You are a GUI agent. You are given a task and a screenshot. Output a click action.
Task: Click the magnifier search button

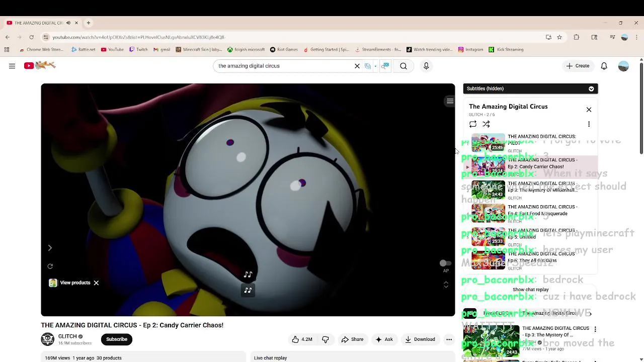404,66
